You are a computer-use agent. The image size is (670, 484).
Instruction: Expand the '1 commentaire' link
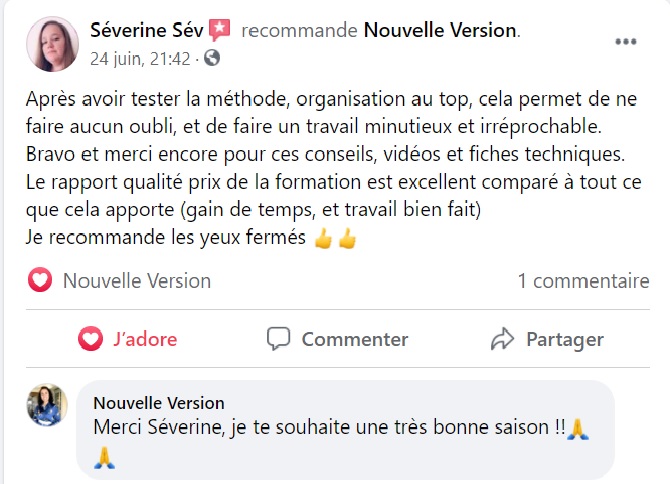(583, 281)
